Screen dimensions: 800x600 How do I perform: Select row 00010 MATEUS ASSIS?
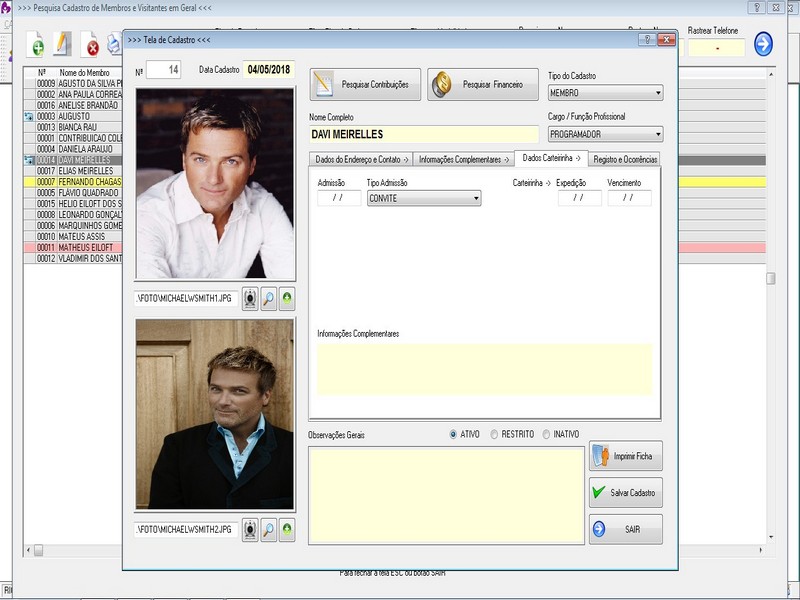[73, 237]
